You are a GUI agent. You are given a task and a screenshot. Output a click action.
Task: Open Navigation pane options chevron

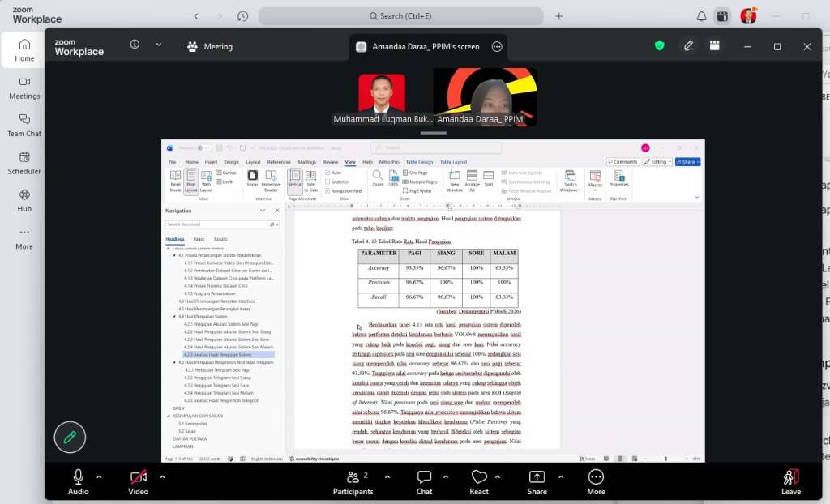coord(263,211)
